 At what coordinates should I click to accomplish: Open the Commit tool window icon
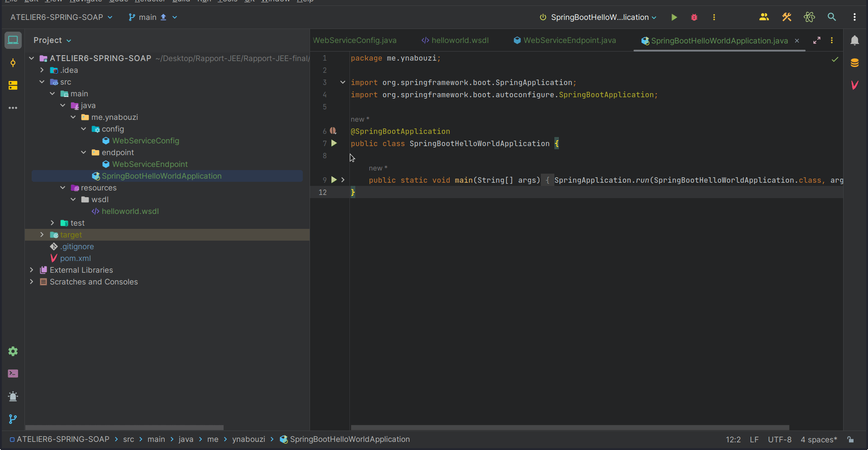(x=13, y=63)
